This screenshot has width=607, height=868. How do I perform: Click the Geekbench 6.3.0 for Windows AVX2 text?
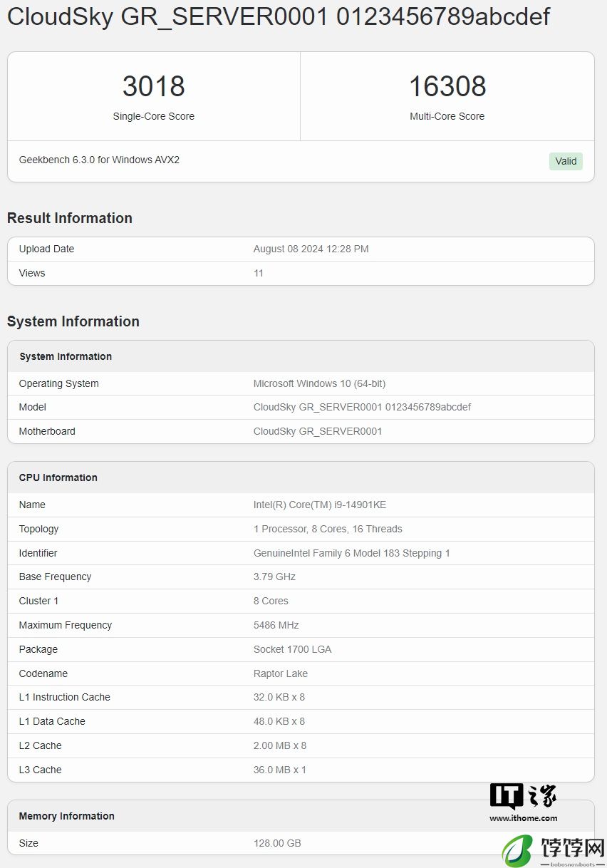pyautogui.click(x=99, y=160)
